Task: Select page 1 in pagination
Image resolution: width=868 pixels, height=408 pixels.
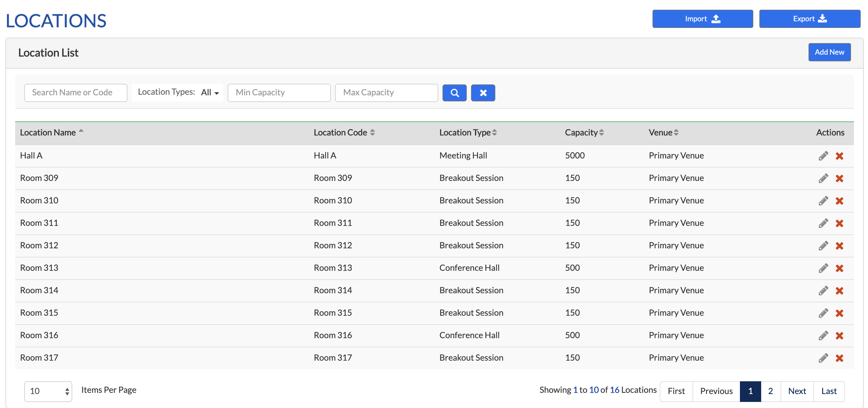Action: point(751,391)
